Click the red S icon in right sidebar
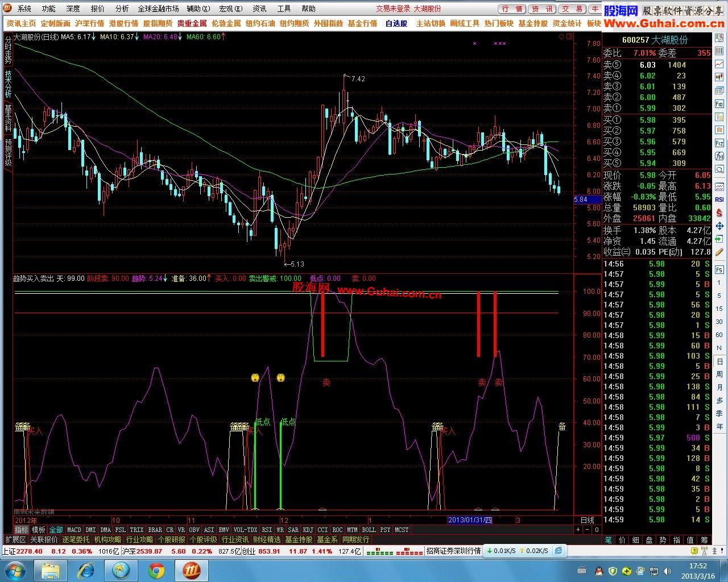This screenshot has width=728, height=582. 719,213
